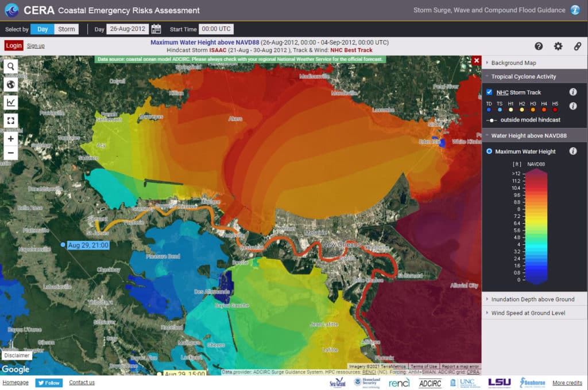Image resolution: width=588 pixels, height=390 pixels.
Task: Click the help question mark icon
Action: point(539,46)
